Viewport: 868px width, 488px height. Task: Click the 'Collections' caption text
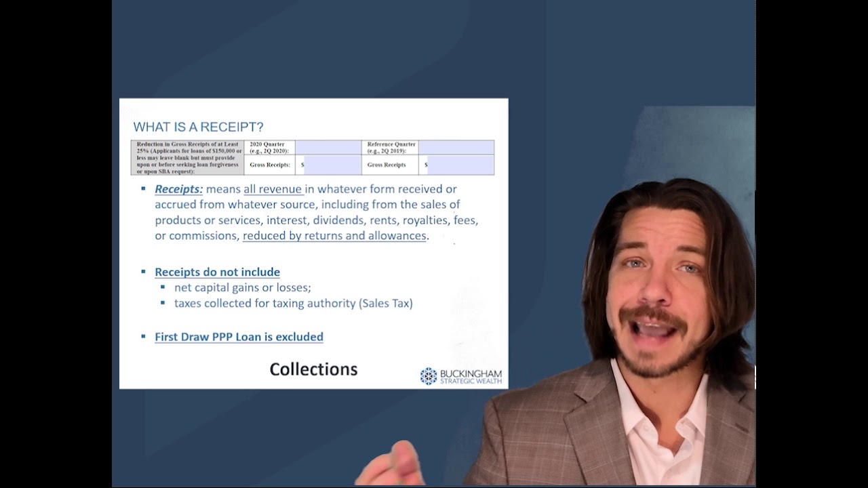[313, 369]
